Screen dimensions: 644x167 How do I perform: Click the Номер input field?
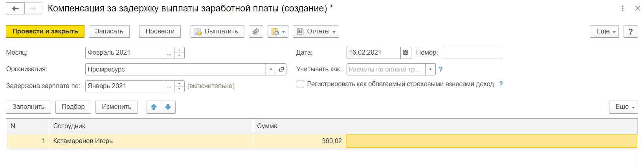click(472, 53)
